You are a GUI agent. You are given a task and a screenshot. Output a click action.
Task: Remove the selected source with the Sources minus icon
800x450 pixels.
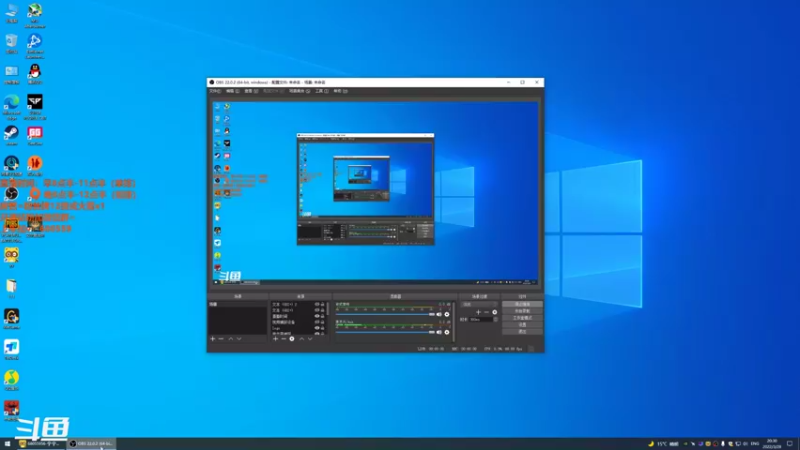click(284, 339)
